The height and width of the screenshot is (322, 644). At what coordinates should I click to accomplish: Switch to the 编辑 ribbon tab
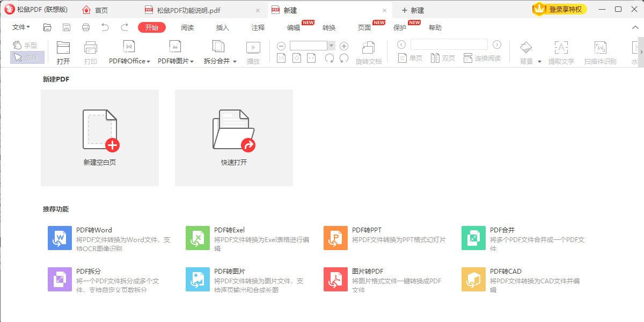tap(294, 27)
